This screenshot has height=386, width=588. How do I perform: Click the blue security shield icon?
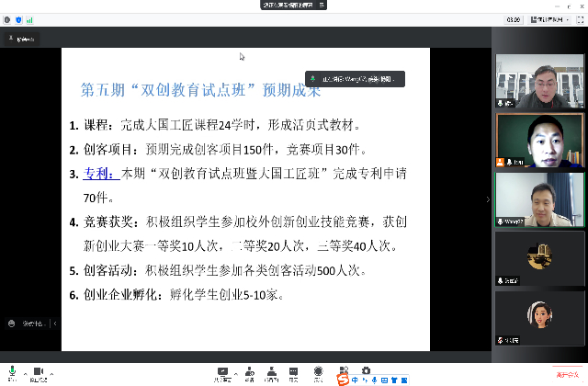(19, 19)
